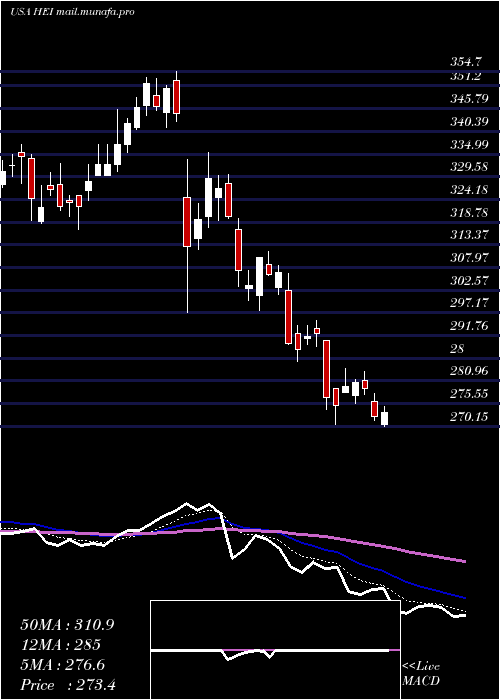Viewport: 500px width, 700px height.
Task: Click the 12MA : 285 readout
Action: 60,645
